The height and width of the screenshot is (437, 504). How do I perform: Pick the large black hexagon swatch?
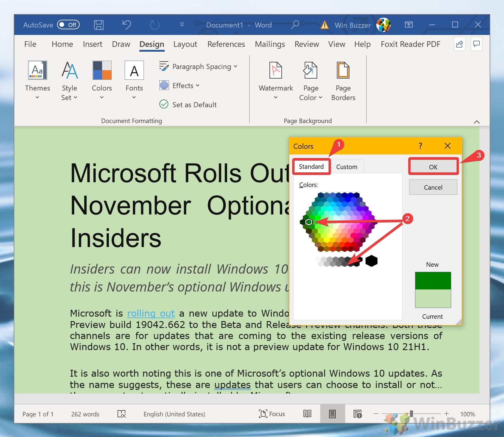click(372, 261)
